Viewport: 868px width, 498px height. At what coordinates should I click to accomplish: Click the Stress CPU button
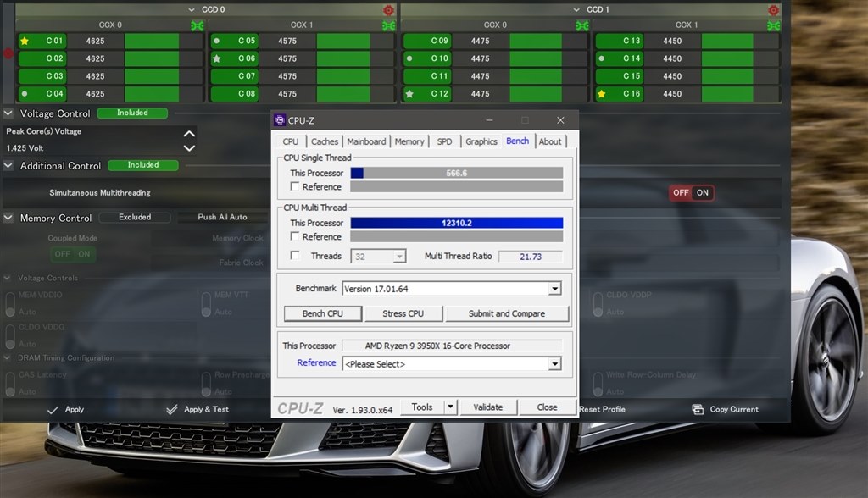pyautogui.click(x=403, y=313)
